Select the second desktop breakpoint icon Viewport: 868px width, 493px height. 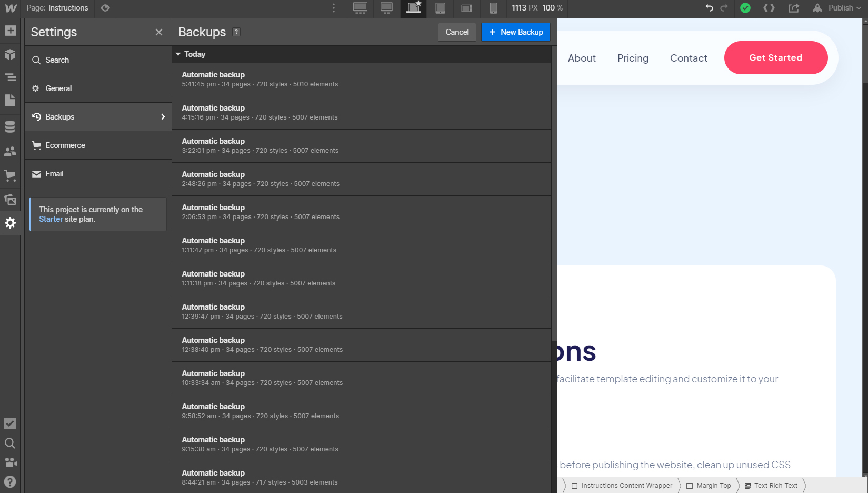tap(387, 8)
